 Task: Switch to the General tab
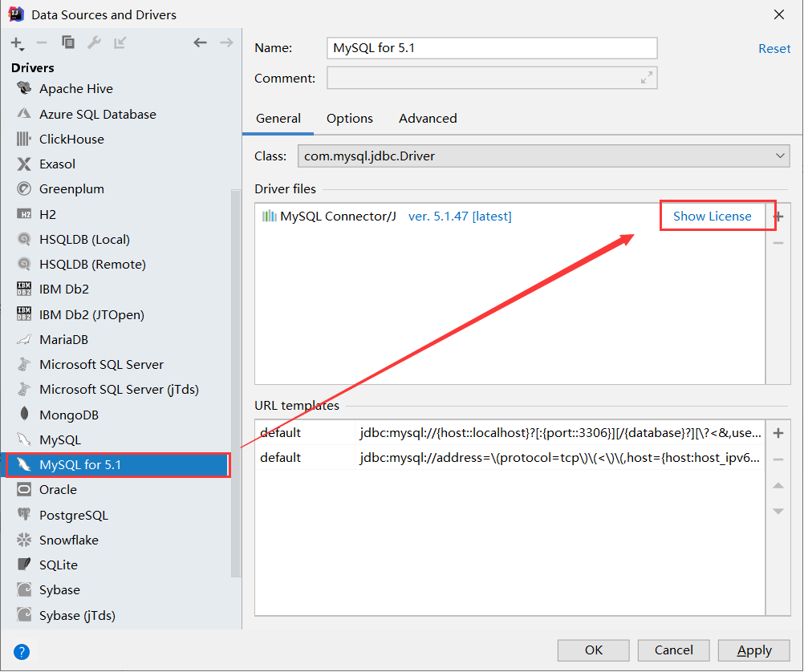click(x=278, y=119)
